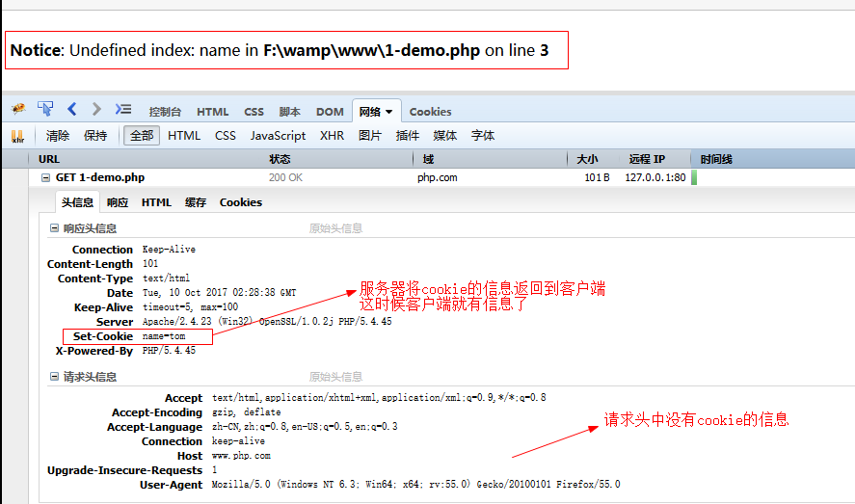
Task: Collapse the 请求头信息 section
Action: point(54,377)
